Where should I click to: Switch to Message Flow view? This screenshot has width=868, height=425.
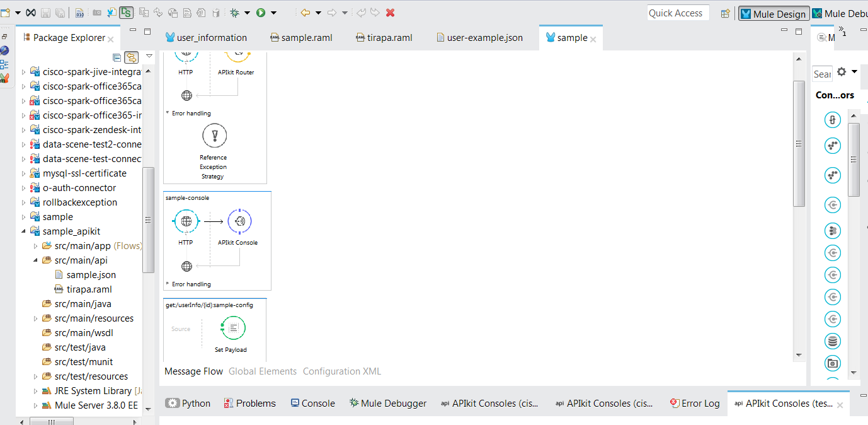pos(194,371)
